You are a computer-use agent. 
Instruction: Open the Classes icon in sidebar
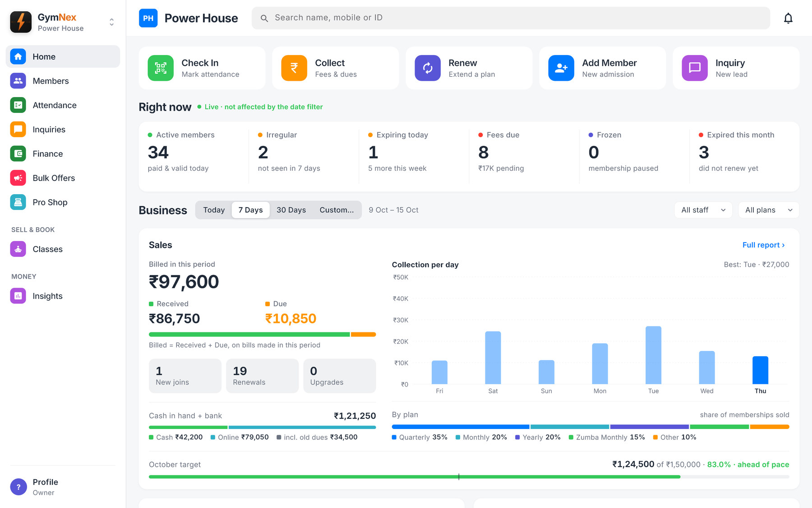tap(18, 249)
